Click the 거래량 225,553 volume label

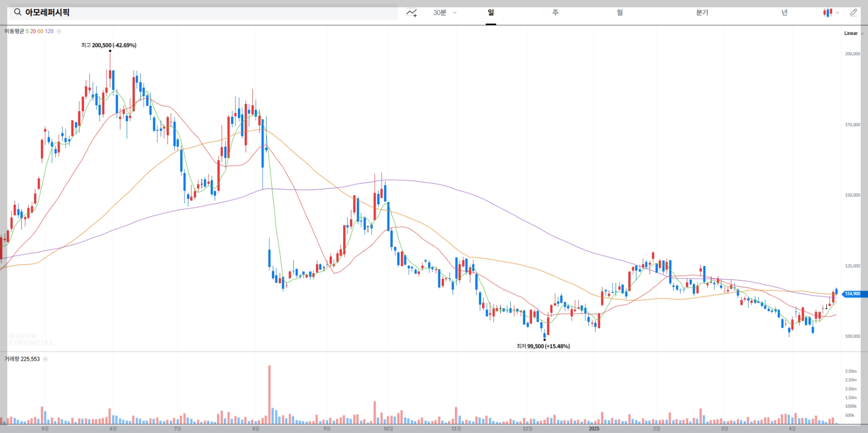[22, 359]
